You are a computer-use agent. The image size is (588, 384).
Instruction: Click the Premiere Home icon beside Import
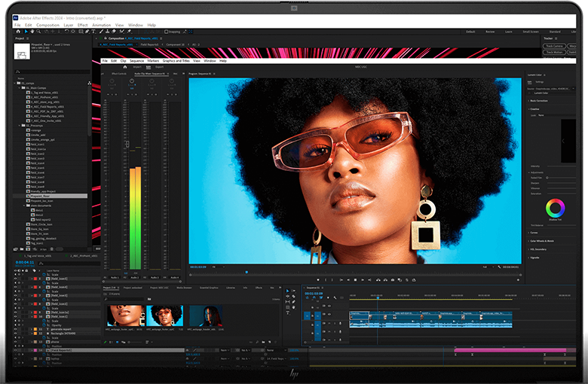coord(125,67)
